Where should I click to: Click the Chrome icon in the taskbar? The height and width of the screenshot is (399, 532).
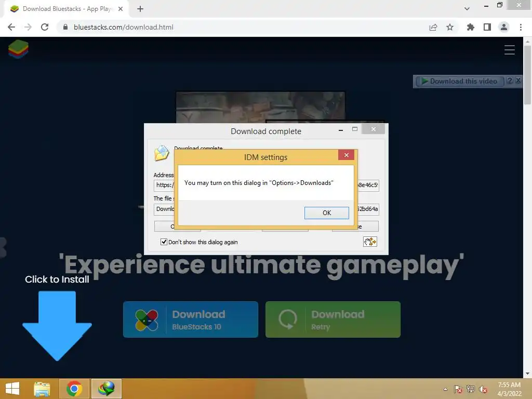[74, 389]
